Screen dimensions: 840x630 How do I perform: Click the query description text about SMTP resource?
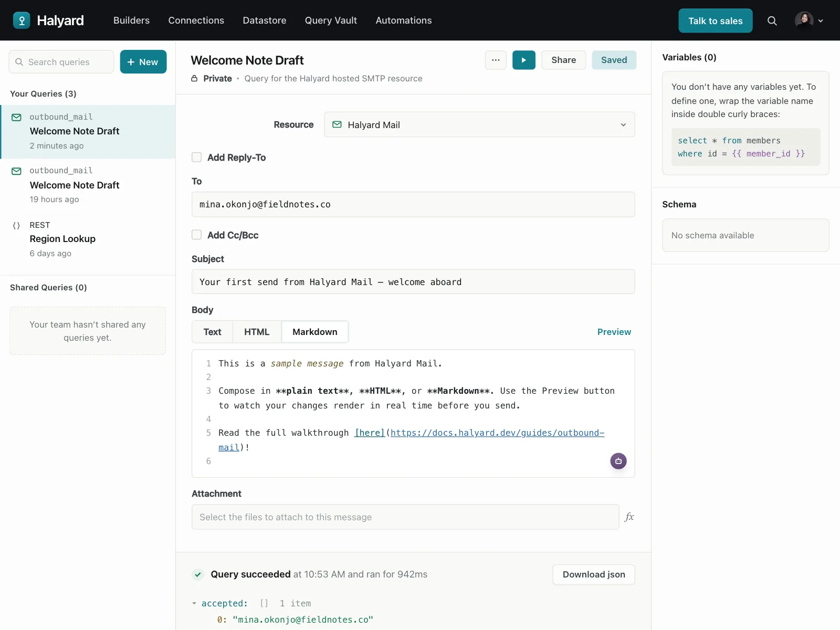(333, 78)
